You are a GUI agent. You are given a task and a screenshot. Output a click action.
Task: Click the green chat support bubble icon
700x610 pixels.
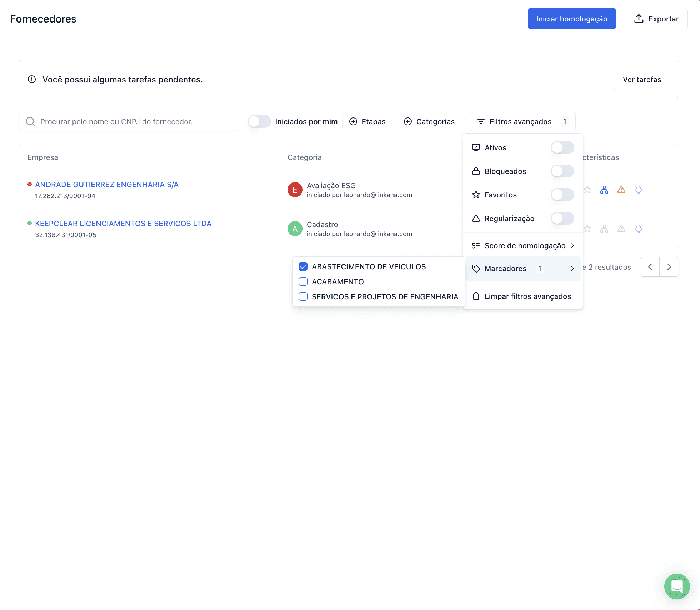click(677, 586)
